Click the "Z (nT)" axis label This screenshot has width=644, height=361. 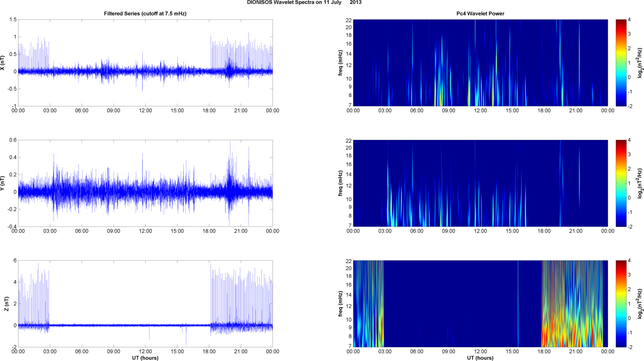pos(6,304)
